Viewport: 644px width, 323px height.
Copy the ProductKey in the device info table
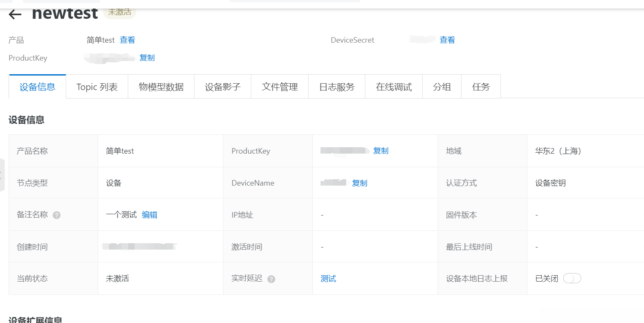tap(381, 151)
